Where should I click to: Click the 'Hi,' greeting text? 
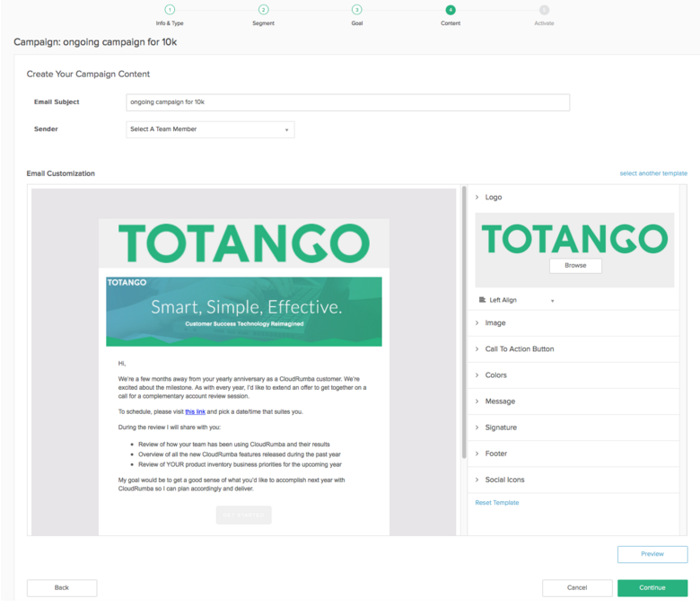pyautogui.click(x=122, y=364)
